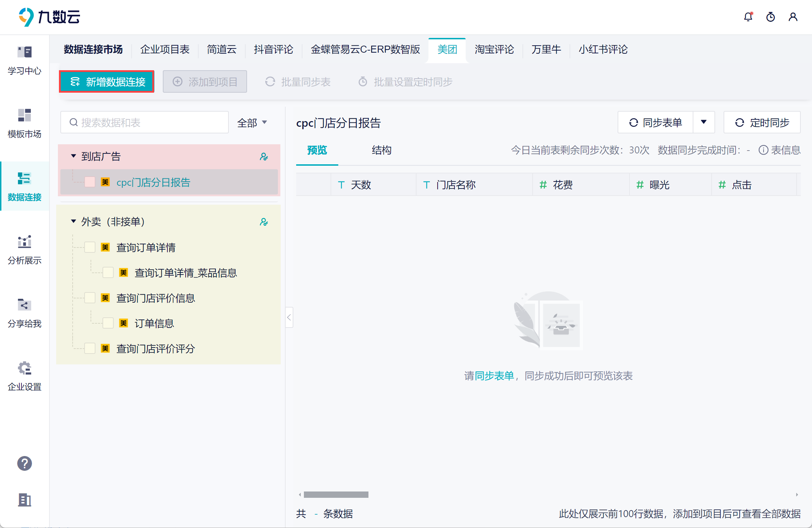Click the 添加到项目 button
This screenshot has width=812, height=528.
pos(205,82)
